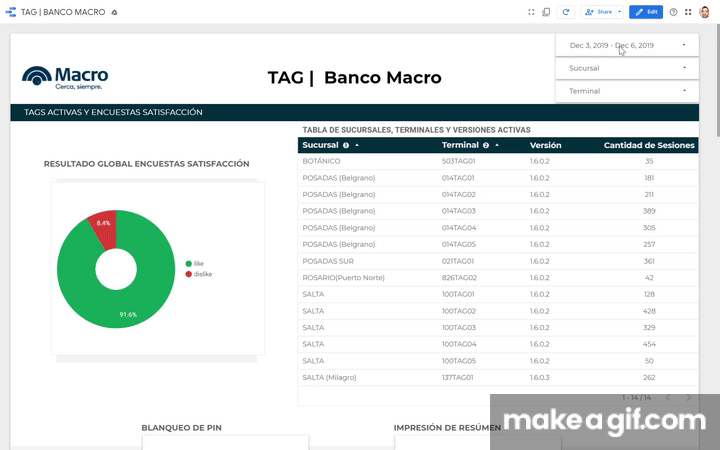Click session count 389 cell

[x=649, y=211]
